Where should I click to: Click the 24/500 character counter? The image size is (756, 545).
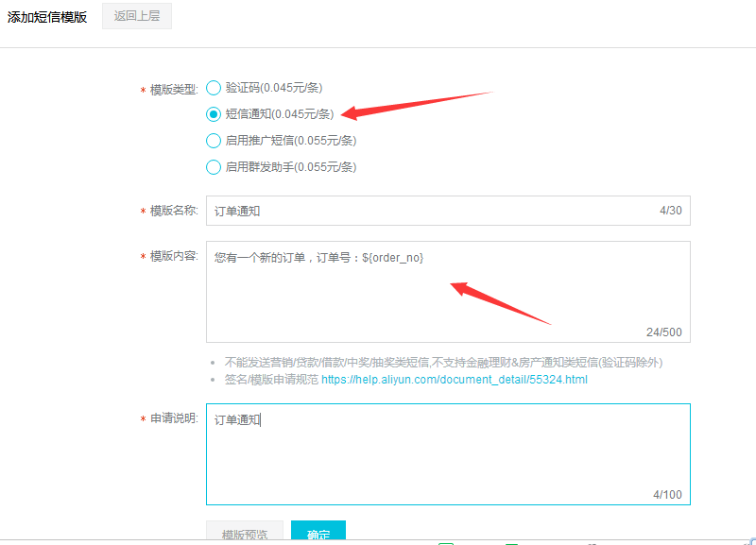click(x=664, y=332)
